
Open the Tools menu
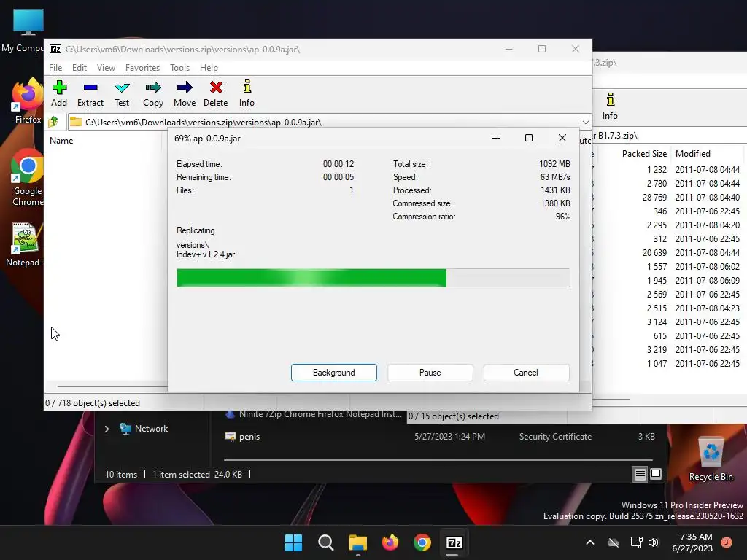tap(179, 68)
